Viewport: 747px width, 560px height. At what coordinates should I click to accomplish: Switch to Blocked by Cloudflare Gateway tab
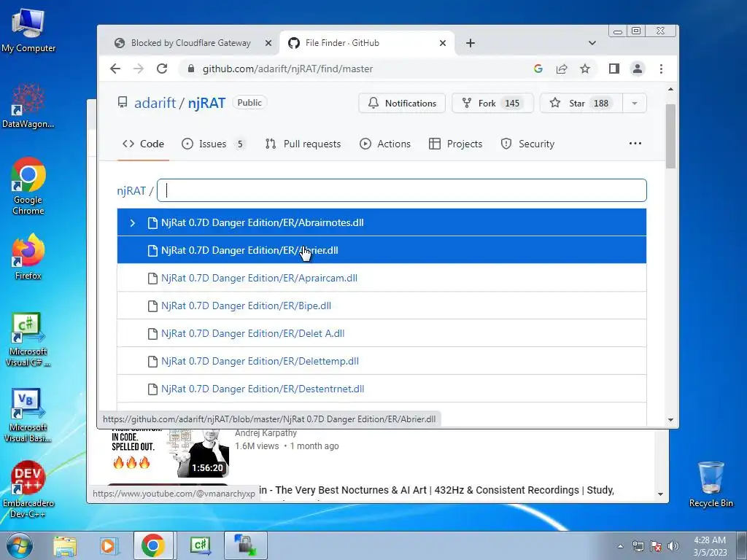tap(190, 43)
